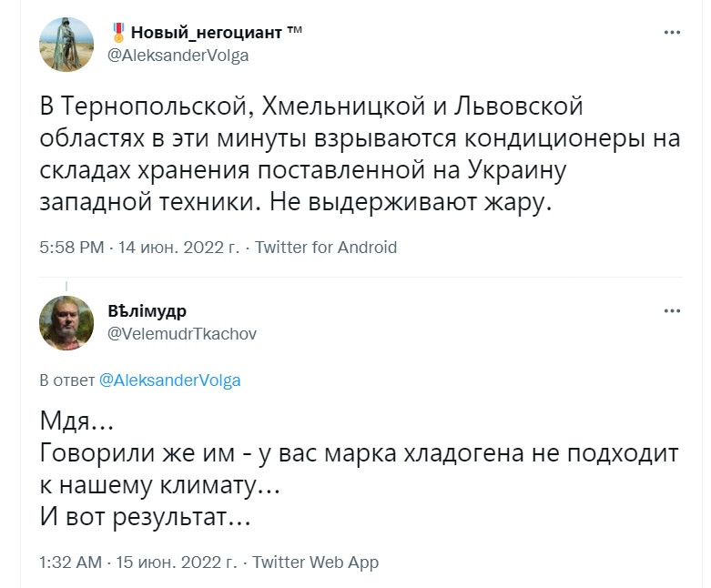
Task: Click the 1:32 AM timestamp
Action: (x=71, y=562)
